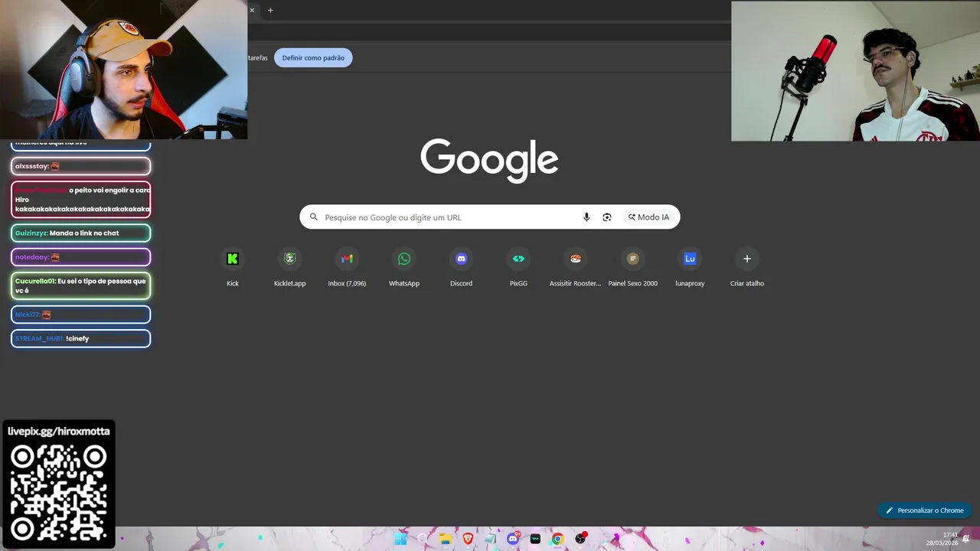Open the Windows Start menu
Image resolution: width=980 pixels, height=551 pixels.
pos(400,539)
